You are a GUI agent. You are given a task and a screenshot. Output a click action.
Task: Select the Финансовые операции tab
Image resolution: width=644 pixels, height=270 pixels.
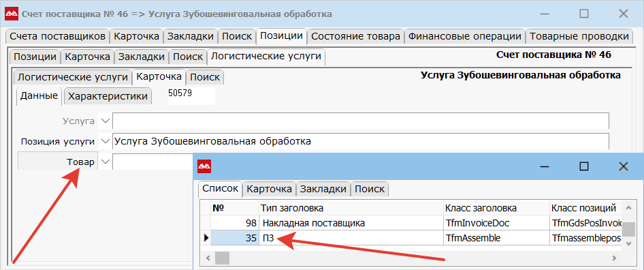click(464, 36)
